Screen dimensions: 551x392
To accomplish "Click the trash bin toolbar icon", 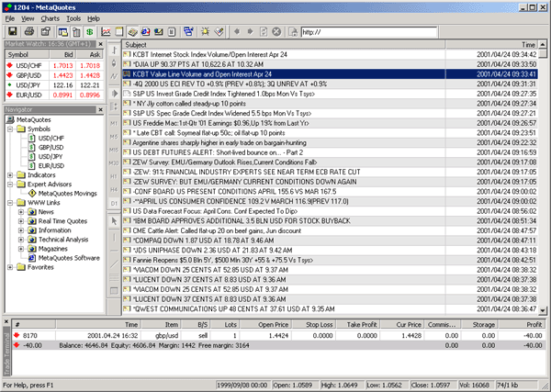I will pos(76,32).
